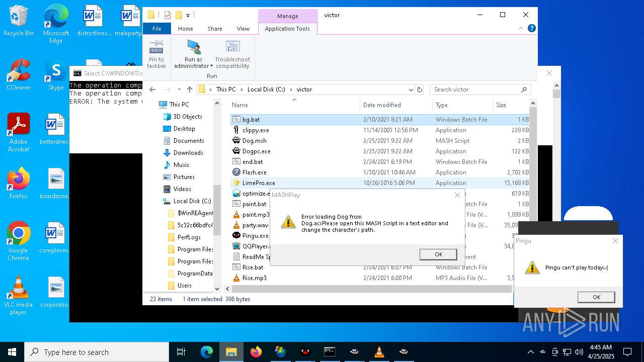The image size is (644, 362).
Task: Open Users folder in tree
Action: [184, 286]
